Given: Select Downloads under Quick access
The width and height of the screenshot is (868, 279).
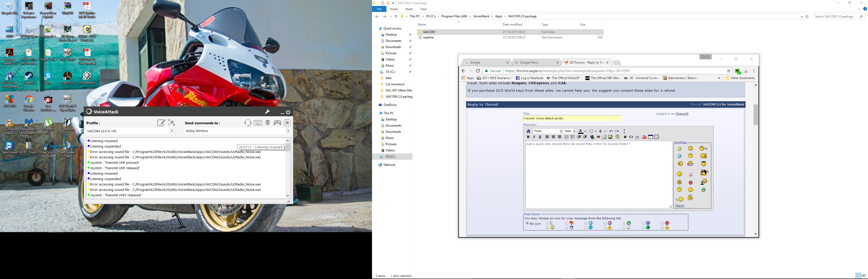Looking at the screenshot, I should pos(393,47).
